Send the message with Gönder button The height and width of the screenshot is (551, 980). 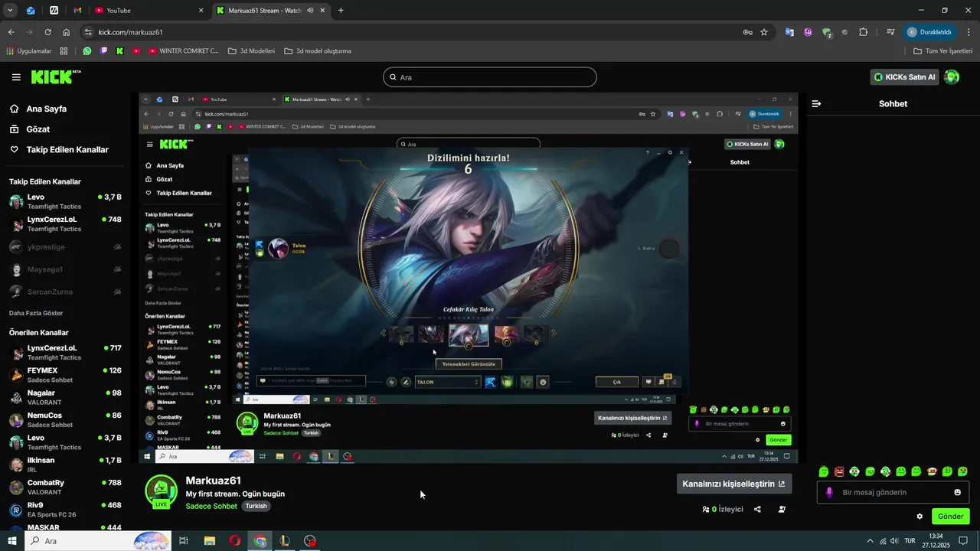coord(951,517)
